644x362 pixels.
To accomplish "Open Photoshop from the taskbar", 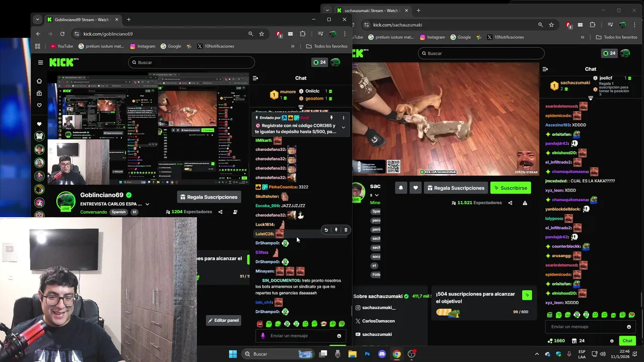I will (x=367, y=354).
